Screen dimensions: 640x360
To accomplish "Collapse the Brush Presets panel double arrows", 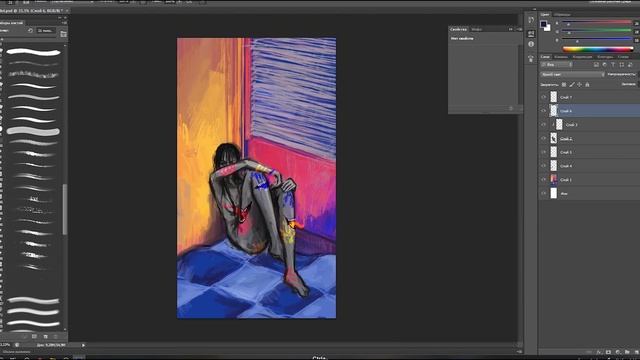I will pyautogui.click(x=60, y=18).
